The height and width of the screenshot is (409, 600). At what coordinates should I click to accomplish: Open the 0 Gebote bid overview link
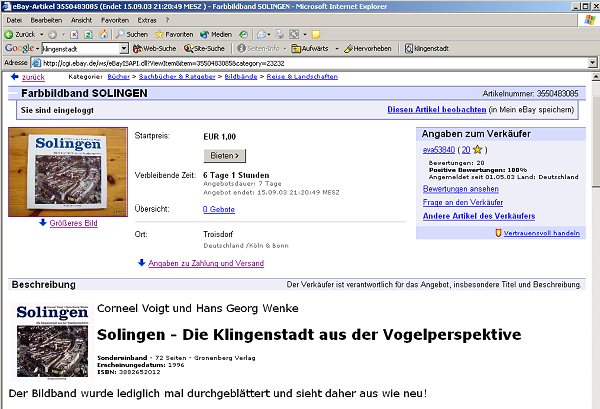point(219,209)
